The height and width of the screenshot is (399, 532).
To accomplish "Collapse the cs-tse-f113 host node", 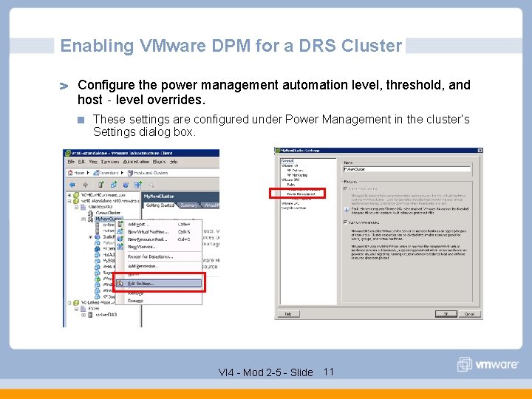I will [83, 315].
